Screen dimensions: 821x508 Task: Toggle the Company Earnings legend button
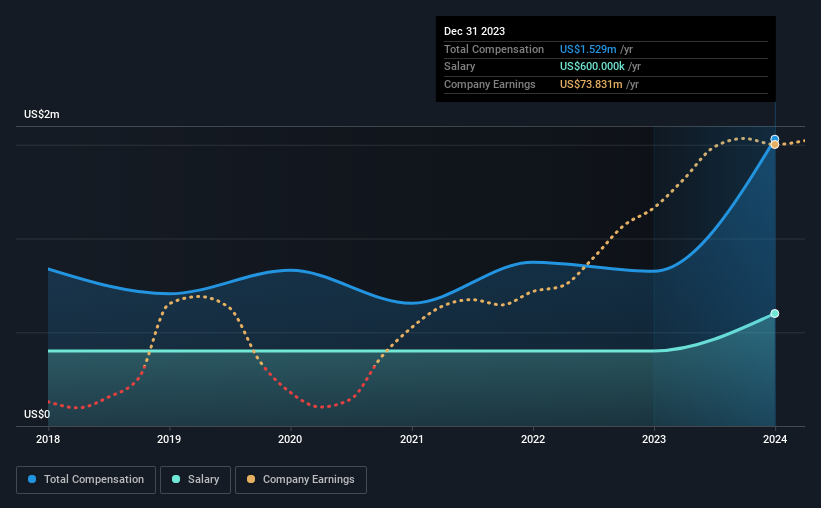point(301,480)
